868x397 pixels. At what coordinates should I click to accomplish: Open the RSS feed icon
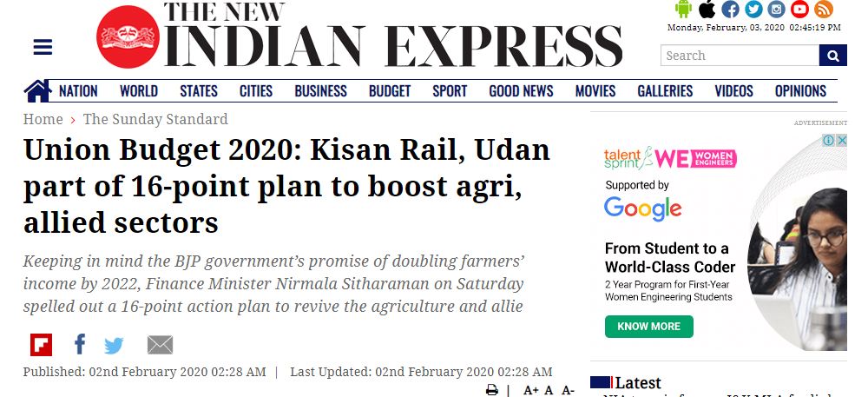click(824, 9)
